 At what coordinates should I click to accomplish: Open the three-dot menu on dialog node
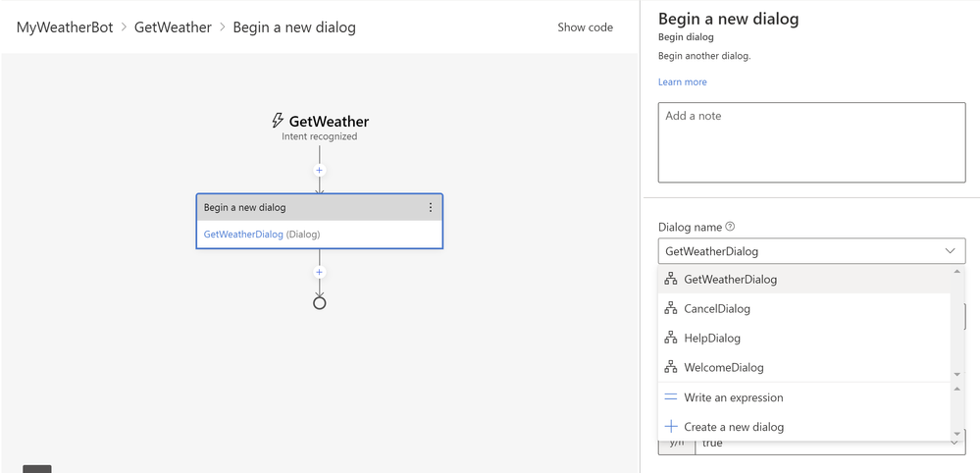[x=431, y=208]
